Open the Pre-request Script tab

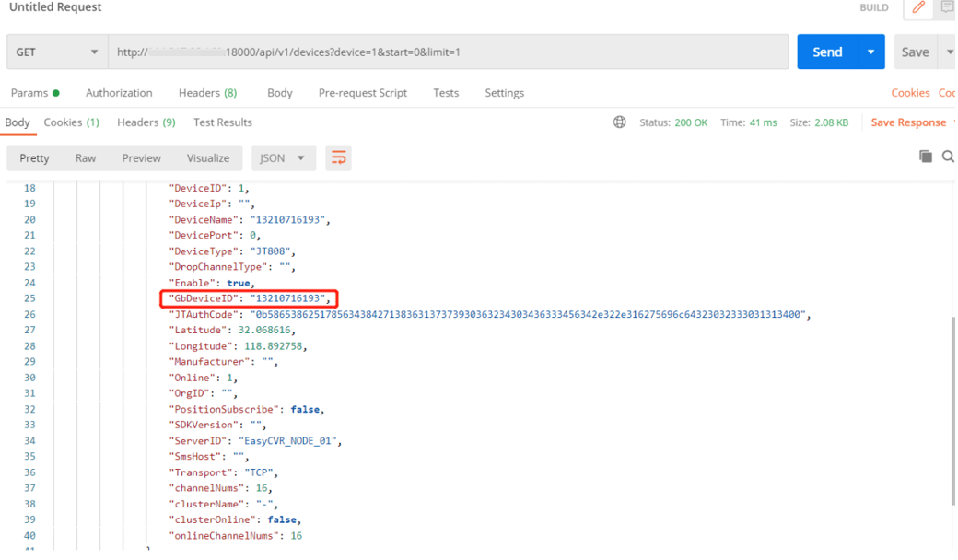(x=363, y=93)
